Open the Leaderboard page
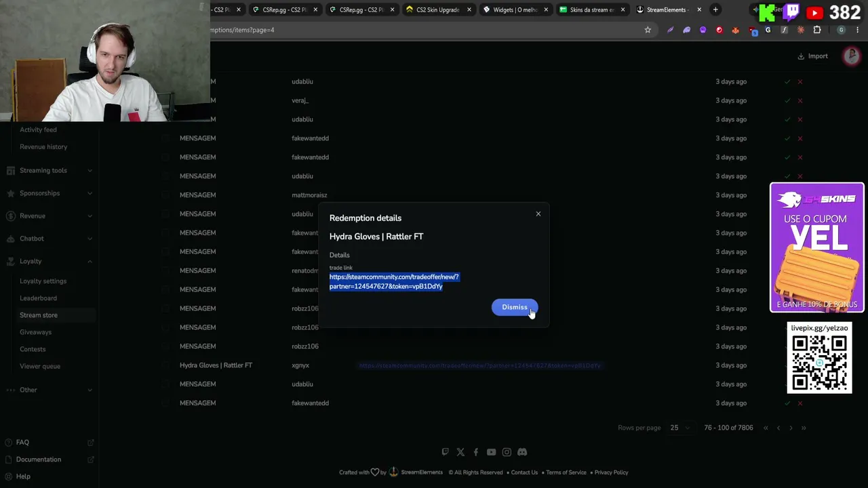Viewport: 868px width, 488px height. (x=38, y=298)
